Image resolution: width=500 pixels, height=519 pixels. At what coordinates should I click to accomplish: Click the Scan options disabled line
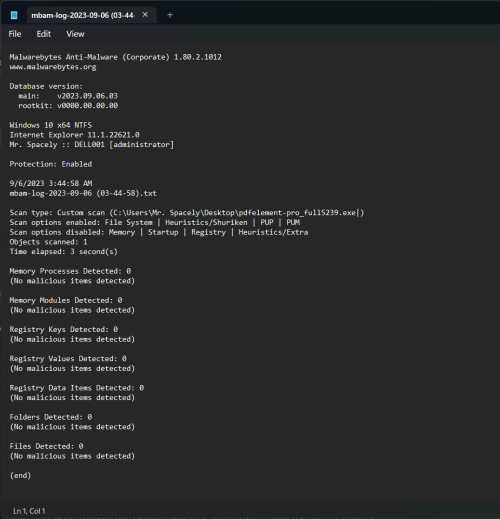pos(159,232)
